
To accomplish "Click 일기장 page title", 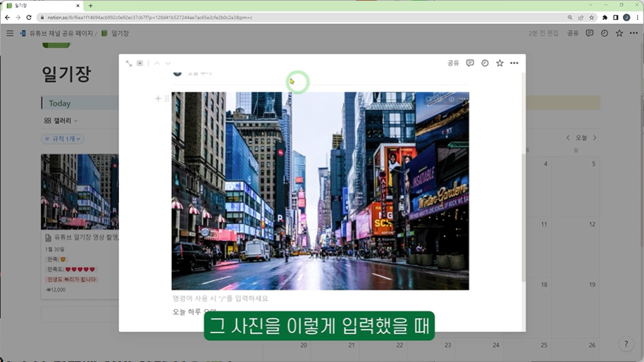I will (x=66, y=74).
